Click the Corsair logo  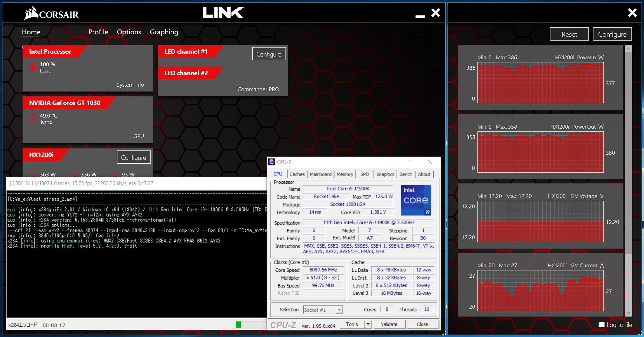51,13
